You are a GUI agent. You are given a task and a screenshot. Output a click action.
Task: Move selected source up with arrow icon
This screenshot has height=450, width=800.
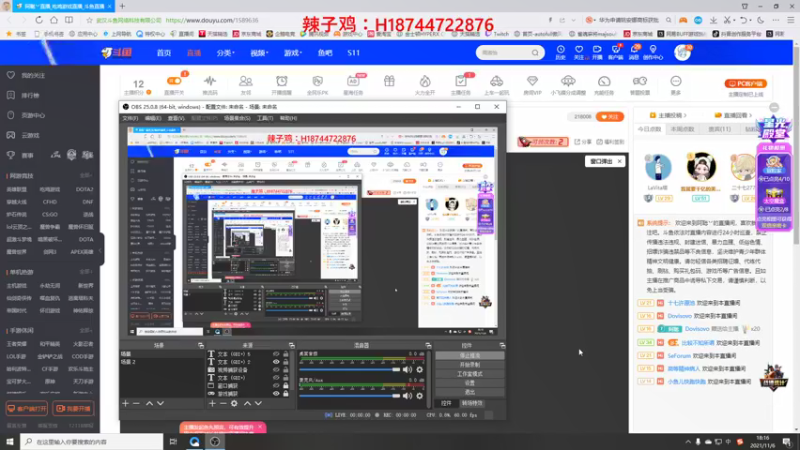(x=247, y=404)
